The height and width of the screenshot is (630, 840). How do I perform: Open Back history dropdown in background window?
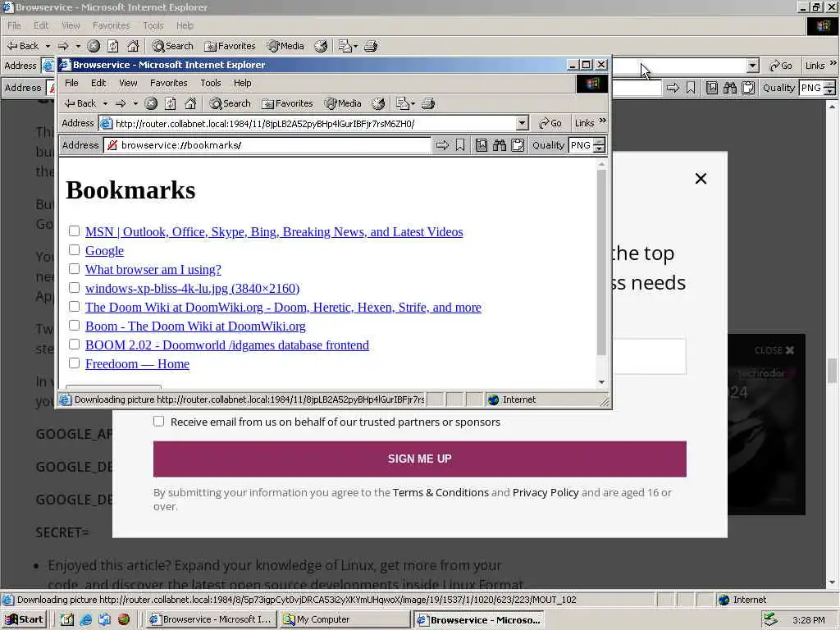48,46
